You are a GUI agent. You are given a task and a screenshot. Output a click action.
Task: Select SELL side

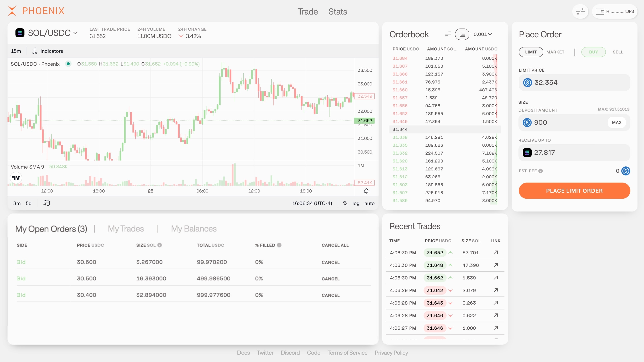point(618,52)
